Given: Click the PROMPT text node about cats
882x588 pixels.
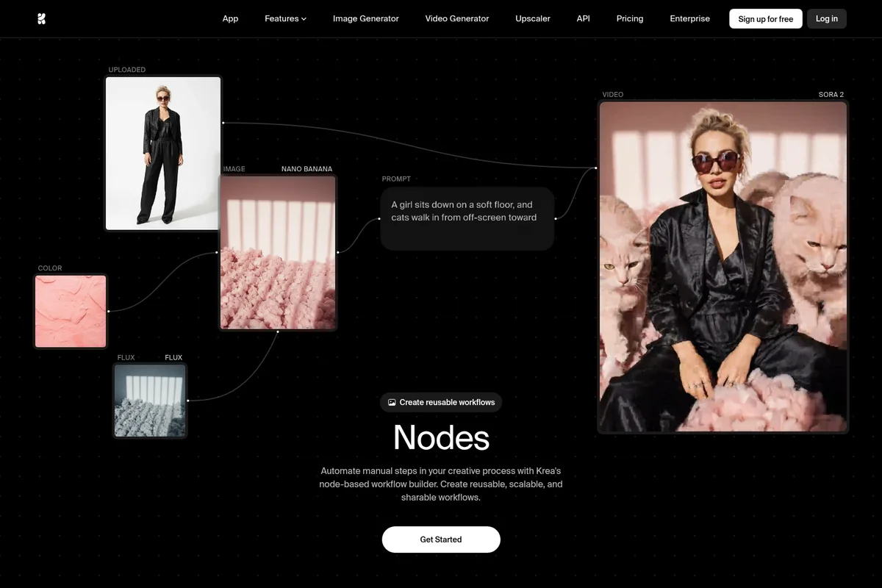Looking at the screenshot, I should (467, 218).
